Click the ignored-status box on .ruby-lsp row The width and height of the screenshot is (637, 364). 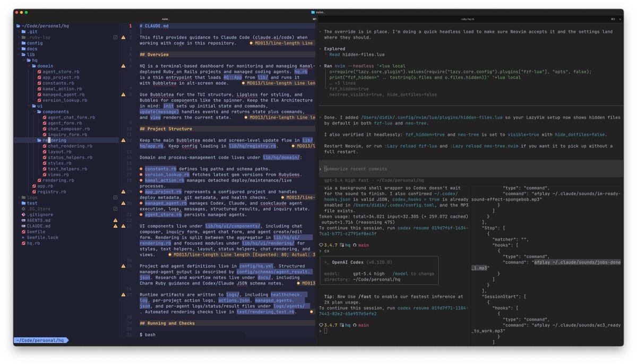[x=115, y=37]
